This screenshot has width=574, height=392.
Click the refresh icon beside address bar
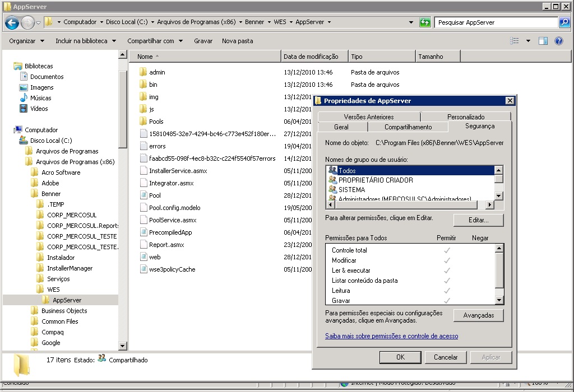[425, 22]
